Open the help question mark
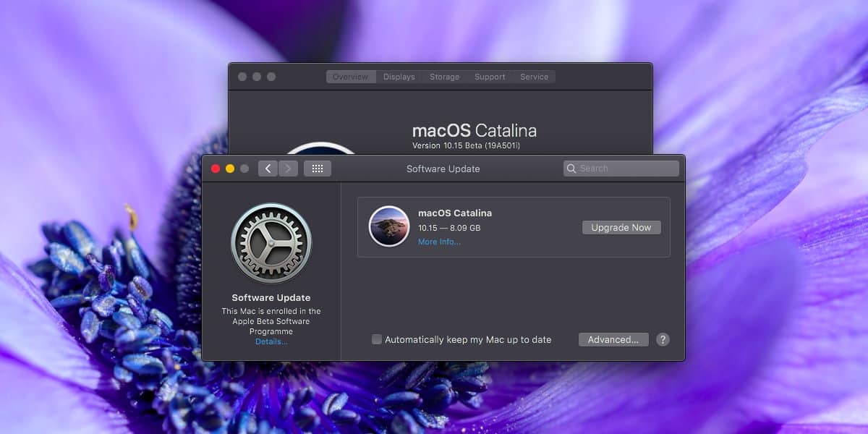 pos(662,339)
